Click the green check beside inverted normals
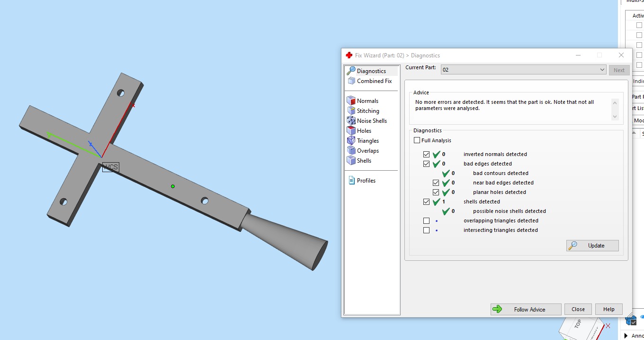 437,154
